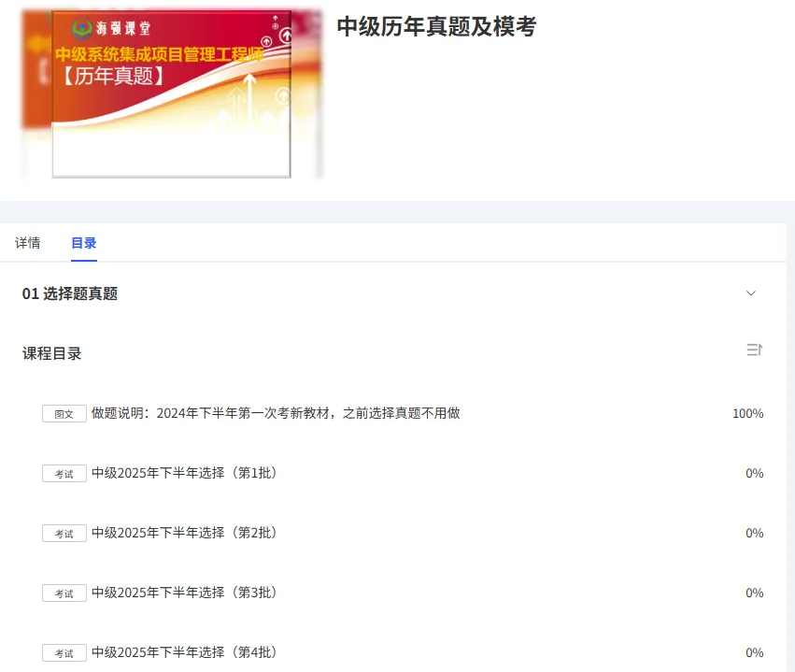Open 中级2025年下半年选择（第1批）exam

click(185, 473)
